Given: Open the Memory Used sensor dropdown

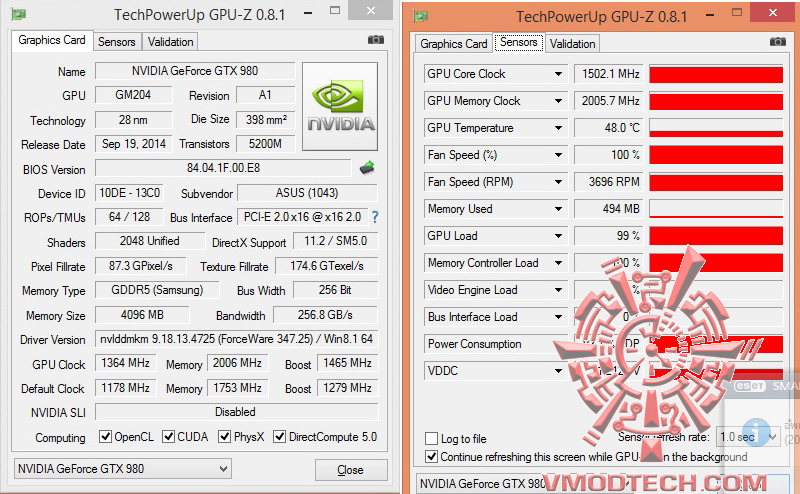Looking at the screenshot, I should [558, 209].
